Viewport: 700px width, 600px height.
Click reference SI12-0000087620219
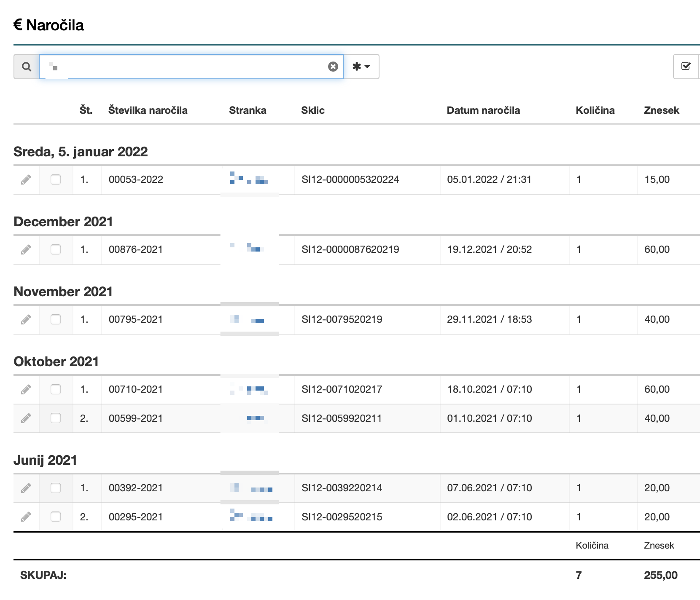[350, 249]
